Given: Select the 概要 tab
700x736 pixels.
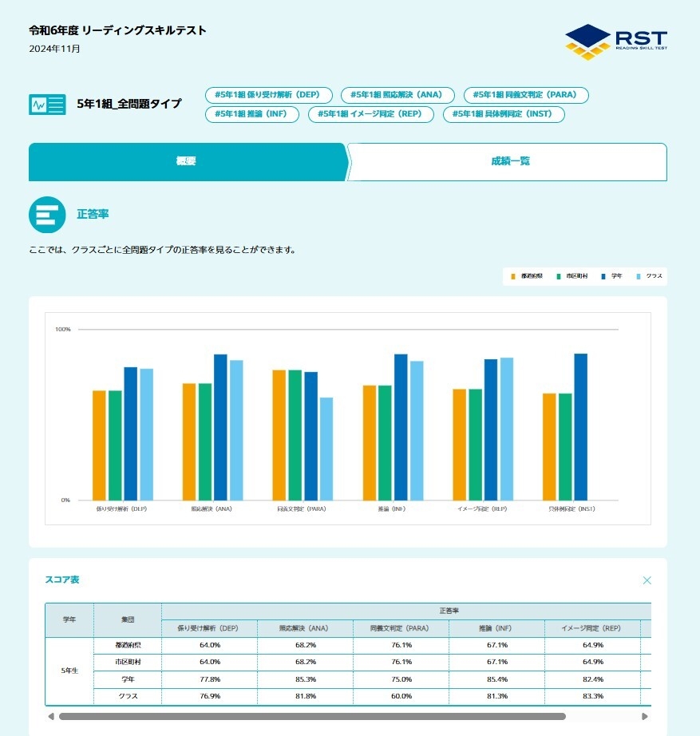Looking at the screenshot, I should pyautogui.click(x=186, y=161).
